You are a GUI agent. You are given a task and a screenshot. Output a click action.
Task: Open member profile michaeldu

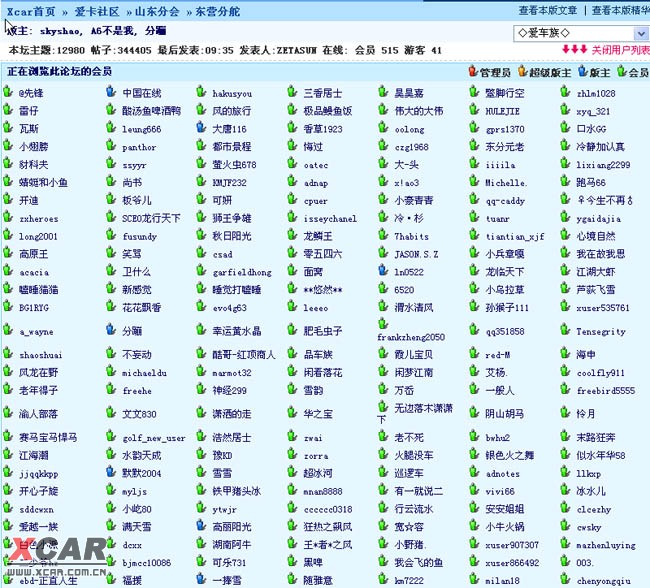(144, 373)
